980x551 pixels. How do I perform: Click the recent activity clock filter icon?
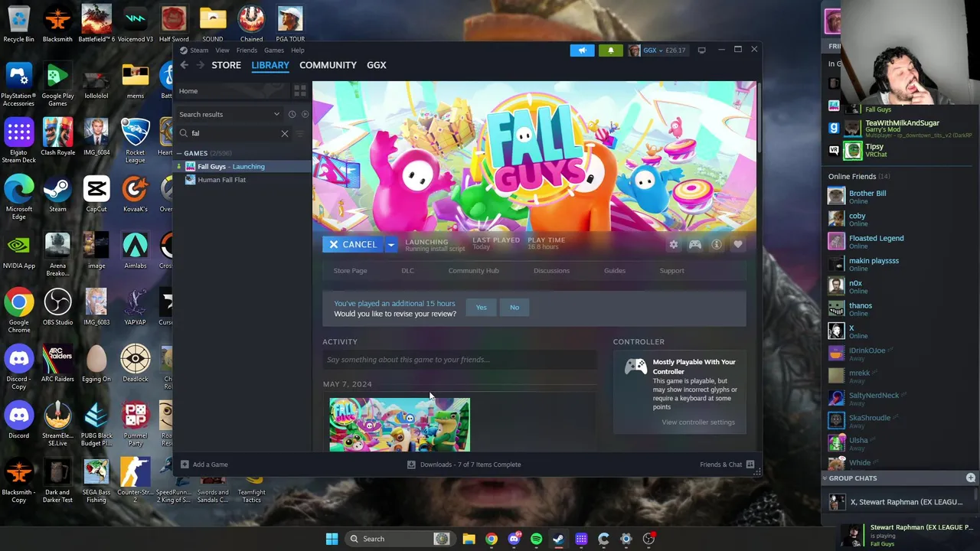coord(292,114)
